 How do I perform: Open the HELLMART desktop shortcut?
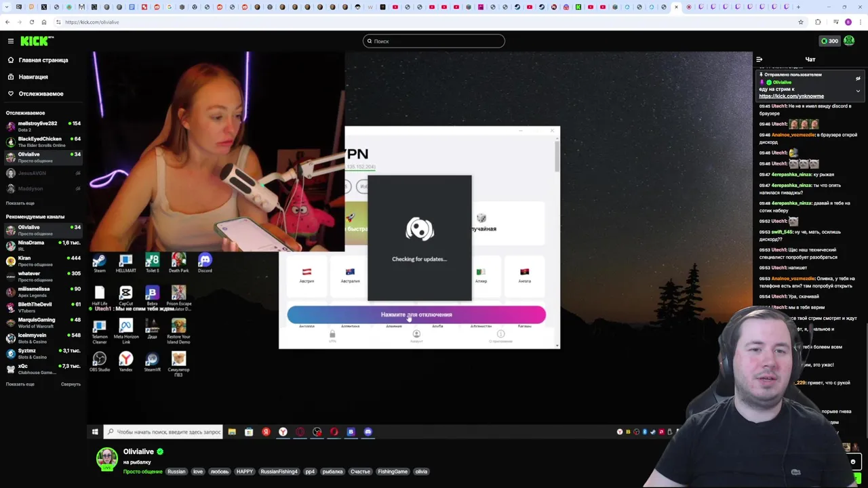pos(125,263)
